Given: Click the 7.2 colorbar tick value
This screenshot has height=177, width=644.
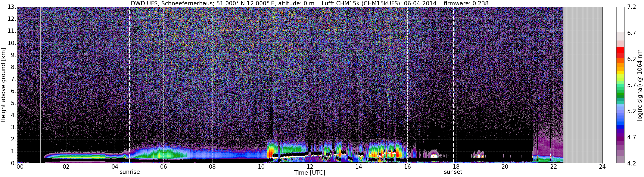Looking at the screenshot, I should pyautogui.click(x=632, y=7).
